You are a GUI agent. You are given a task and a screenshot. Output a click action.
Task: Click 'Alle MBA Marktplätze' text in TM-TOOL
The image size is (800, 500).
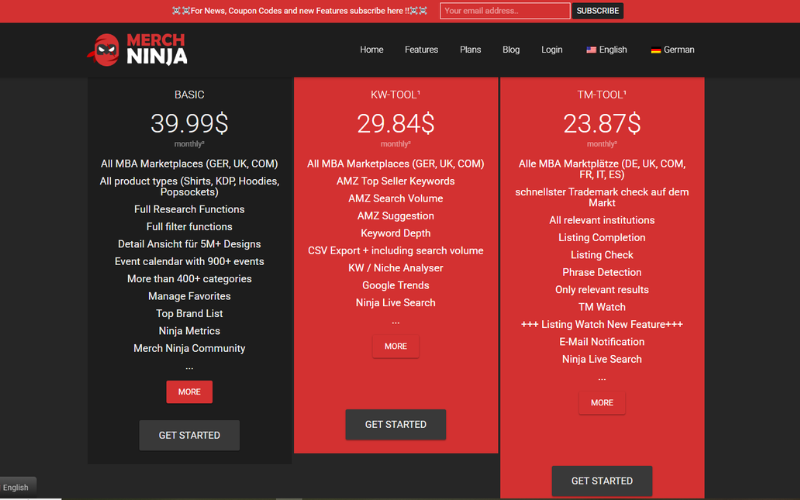[x=602, y=169]
